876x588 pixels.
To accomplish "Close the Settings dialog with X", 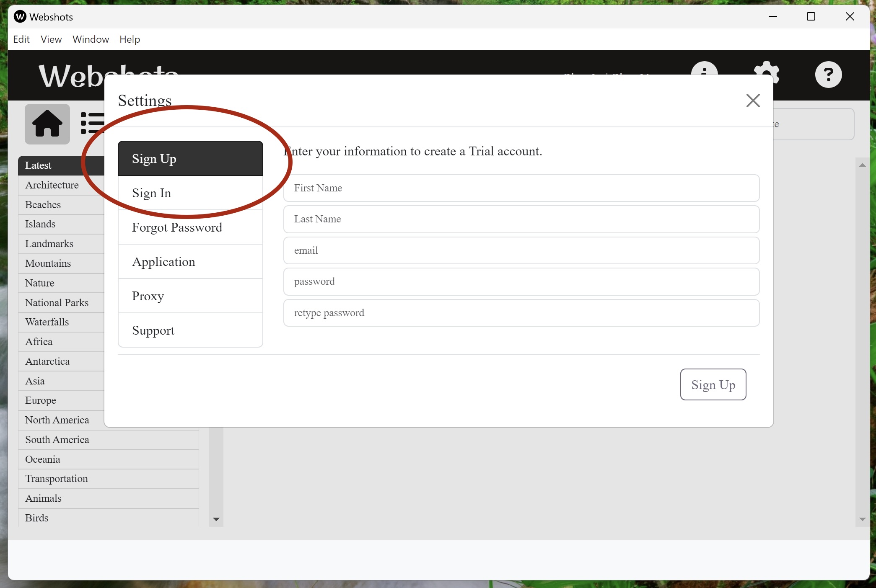I will (x=753, y=101).
